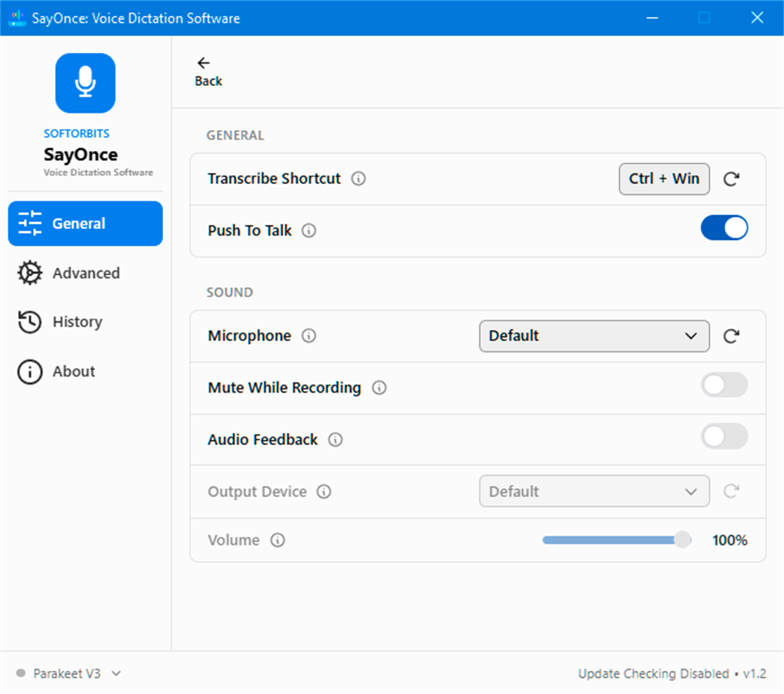Expand the Parakeet V3 model selector

(77, 673)
